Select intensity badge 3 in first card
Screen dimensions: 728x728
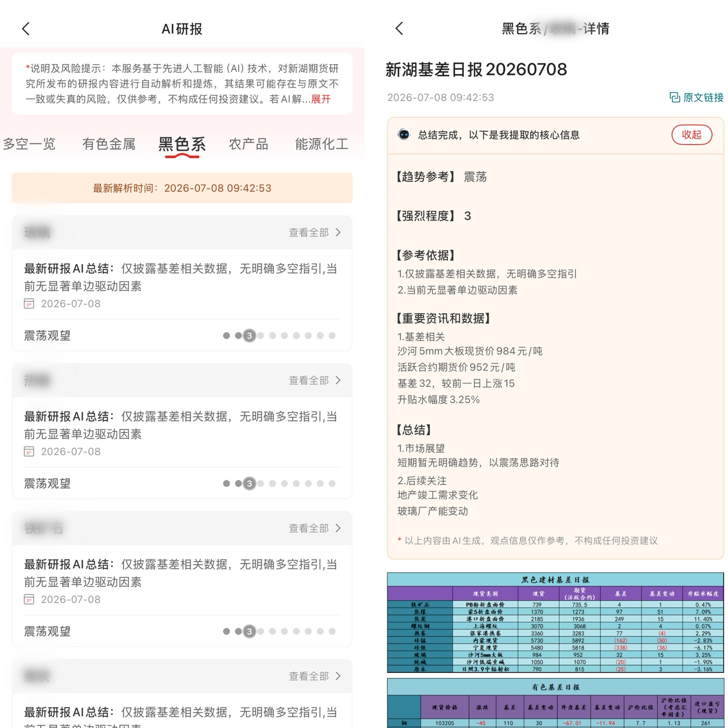coord(249,336)
